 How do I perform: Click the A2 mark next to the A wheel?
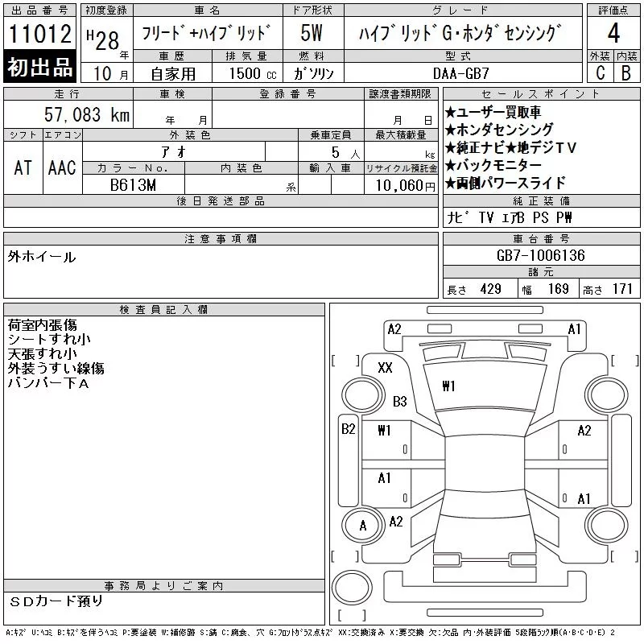(396, 522)
